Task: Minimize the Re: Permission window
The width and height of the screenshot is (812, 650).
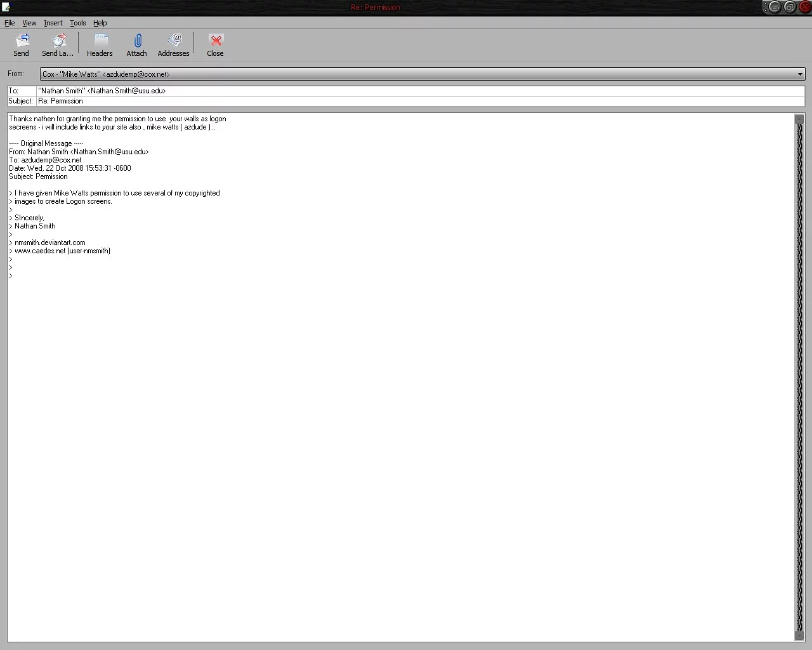Action: (x=774, y=7)
